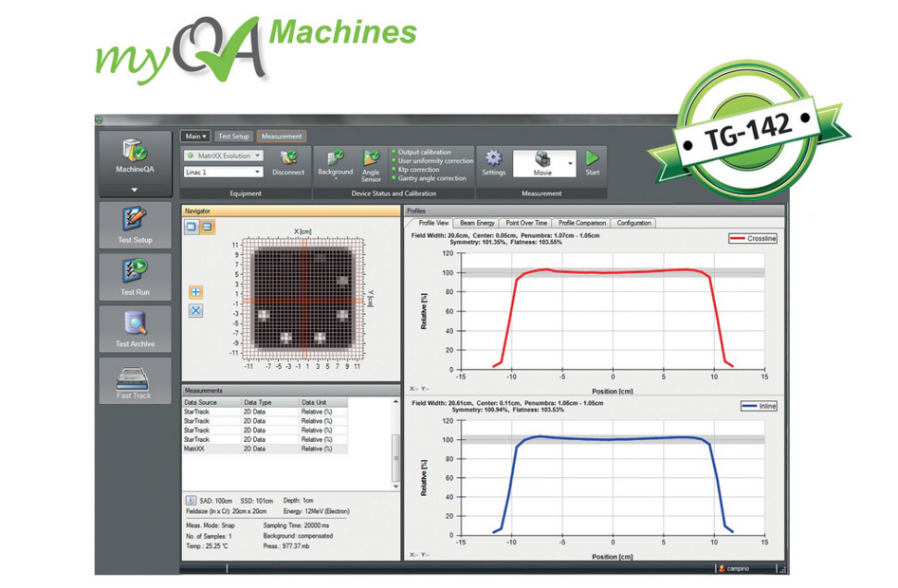Expand the Movie mode dropdown arrow

pyautogui.click(x=571, y=164)
